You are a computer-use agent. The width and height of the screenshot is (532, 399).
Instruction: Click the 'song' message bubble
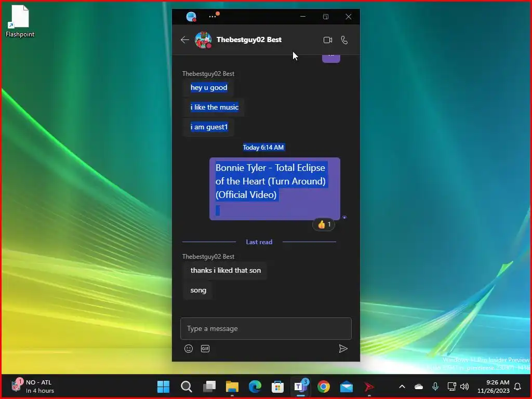(198, 290)
